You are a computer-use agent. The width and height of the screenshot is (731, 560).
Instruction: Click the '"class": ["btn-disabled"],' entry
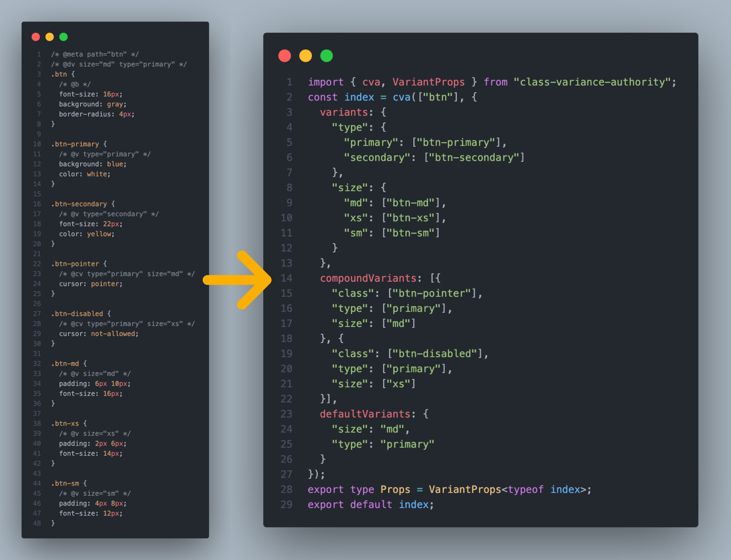tap(410, 354)
